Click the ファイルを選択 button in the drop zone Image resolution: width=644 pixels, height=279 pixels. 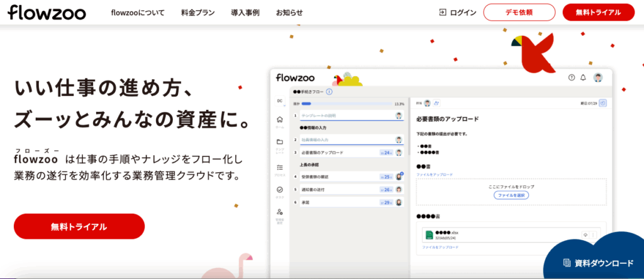pos(511,195)
